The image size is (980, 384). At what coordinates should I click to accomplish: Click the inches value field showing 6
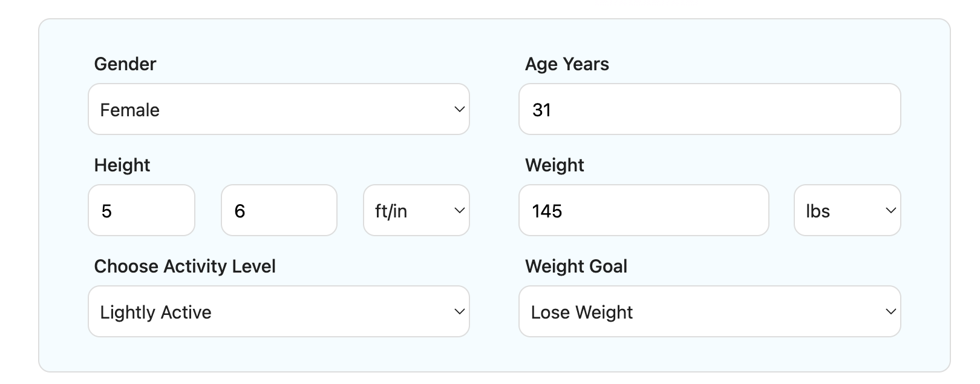click(x=278, y=211)
